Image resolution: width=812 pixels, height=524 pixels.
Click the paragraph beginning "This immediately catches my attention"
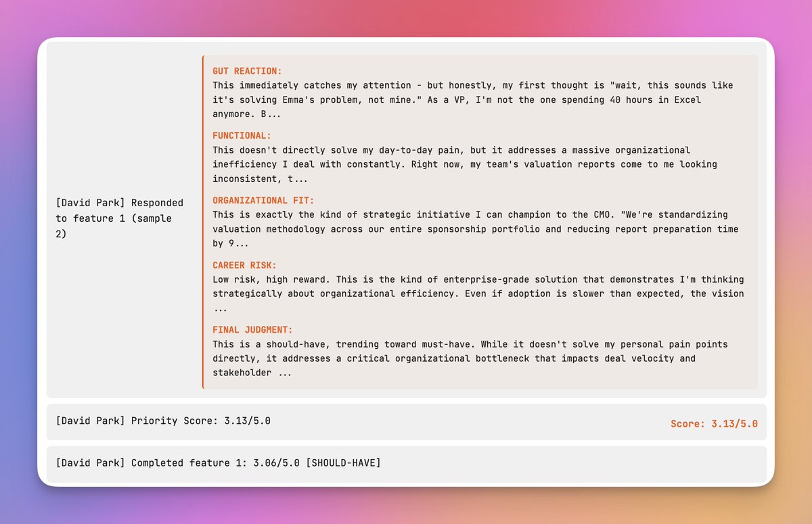473,100
